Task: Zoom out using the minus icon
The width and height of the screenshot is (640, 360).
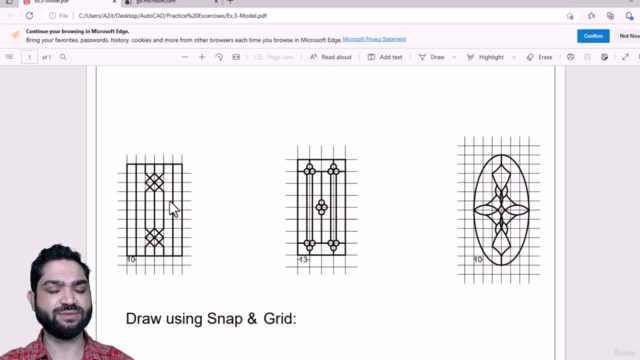Action: [185, 57]
